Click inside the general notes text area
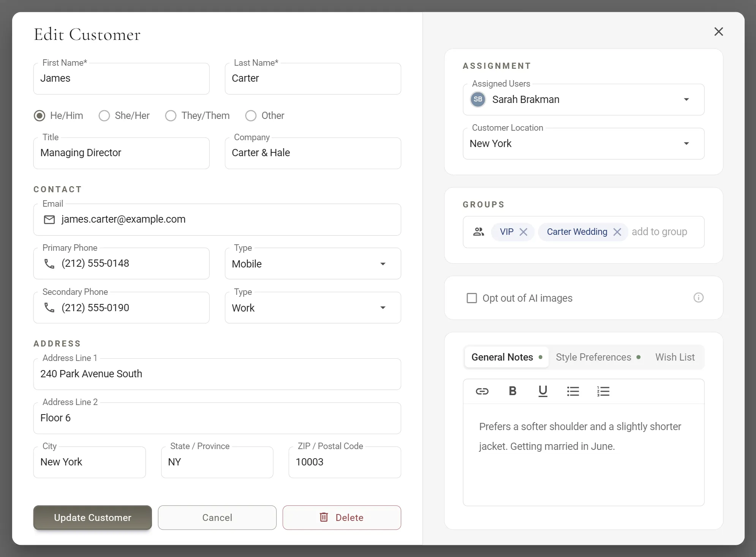This screenshot has width=756, height=557. click(584, 454)
